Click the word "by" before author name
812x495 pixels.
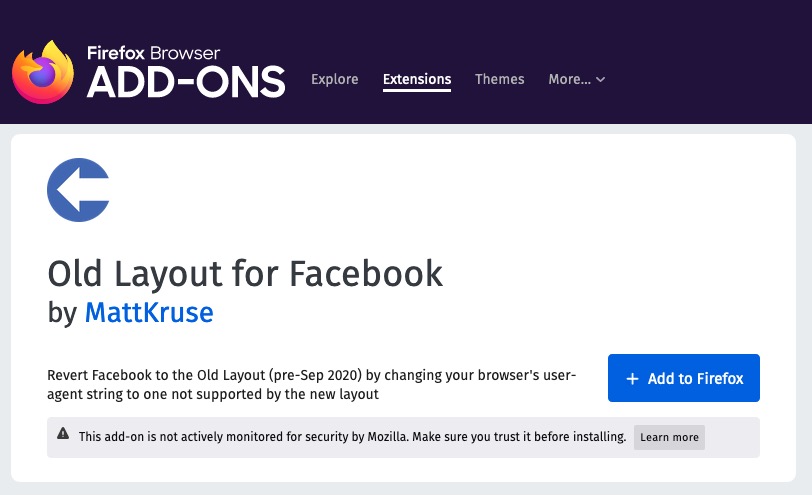pos(62,313)
